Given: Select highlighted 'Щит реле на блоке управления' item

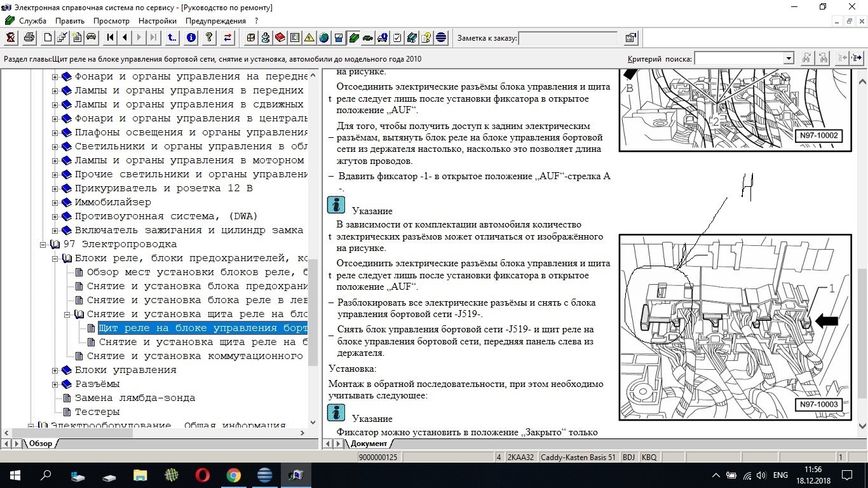Looking at the screenshot, I should [x=203, y=328].
